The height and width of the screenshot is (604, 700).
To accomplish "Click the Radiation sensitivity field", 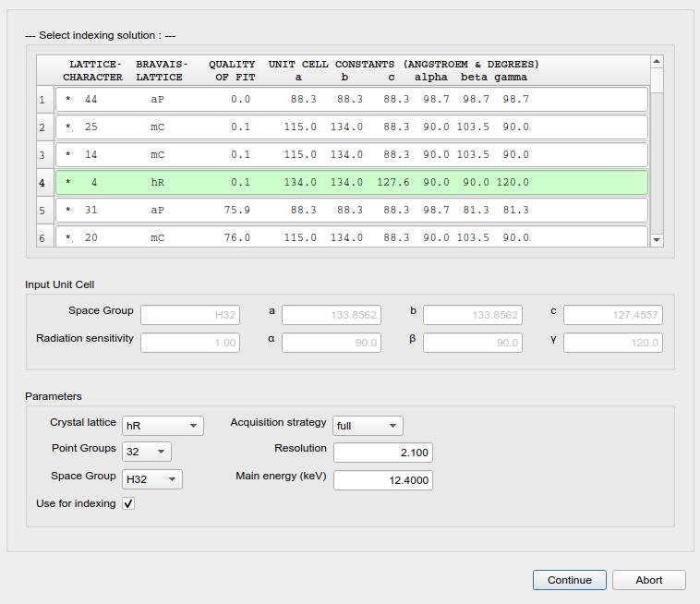I will [190, 343].
